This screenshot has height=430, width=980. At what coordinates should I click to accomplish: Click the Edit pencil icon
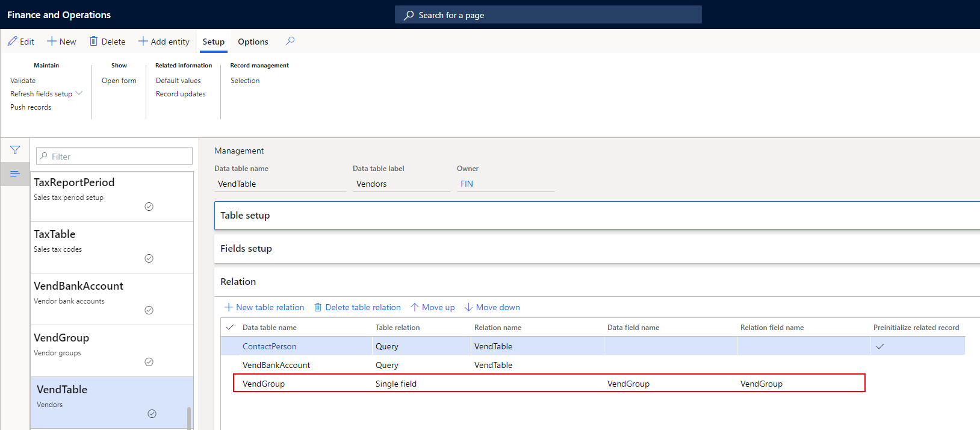click(13, 42)
